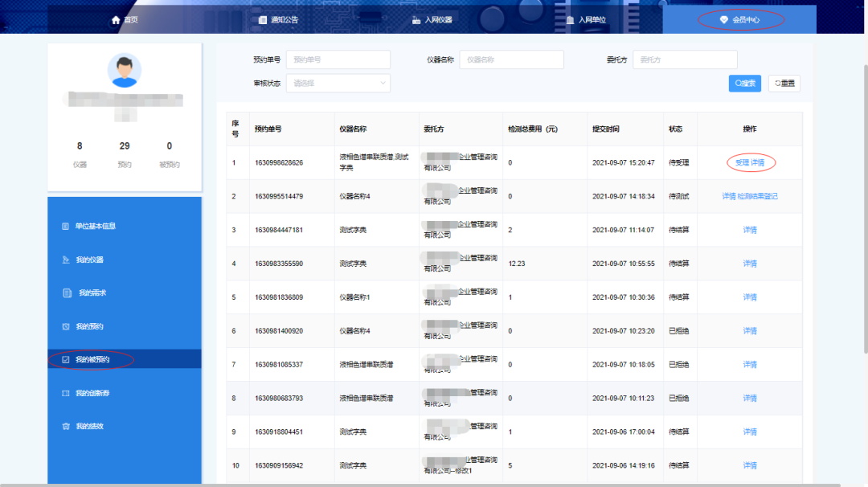This screenshot has height=487, width=868.
Task: Focus the 预约单号 input field
Action: click(x=338, y=59)
